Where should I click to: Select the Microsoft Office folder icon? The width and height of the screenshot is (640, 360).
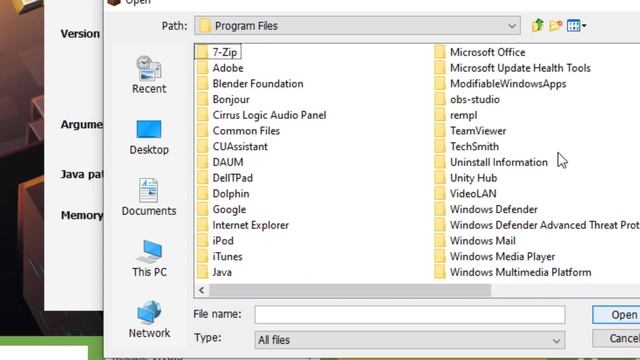440,52
